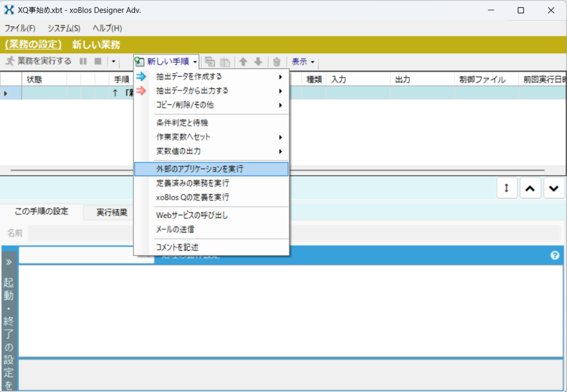
Task: Click the 種類 column header
Action: 314,79
